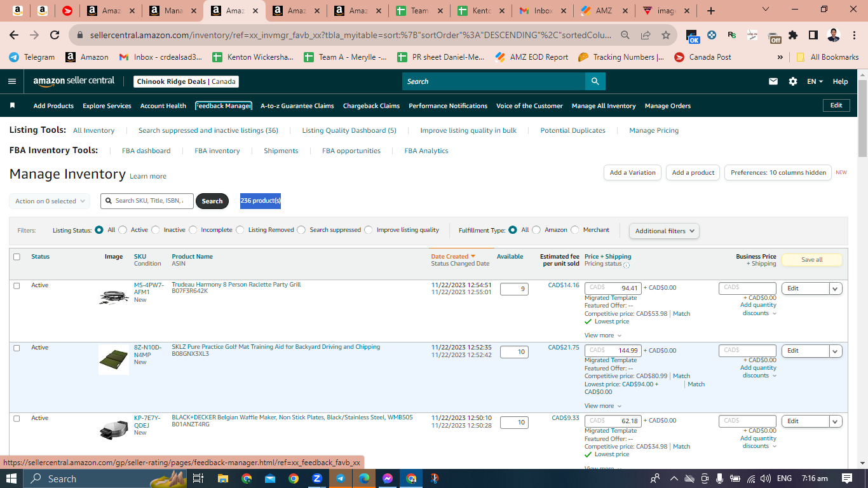The height and width of the screenshot is (488, 868).
Task: Open Edit dropdown arrow for SKLZ Golf Mat row
Action: pos(836,351)
